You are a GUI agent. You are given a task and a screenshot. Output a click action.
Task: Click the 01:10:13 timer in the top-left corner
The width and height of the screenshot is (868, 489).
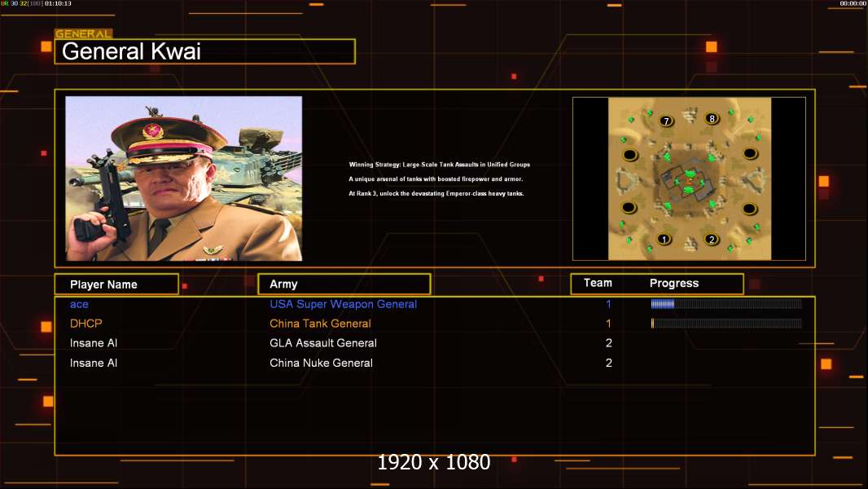tap(58, 3)
